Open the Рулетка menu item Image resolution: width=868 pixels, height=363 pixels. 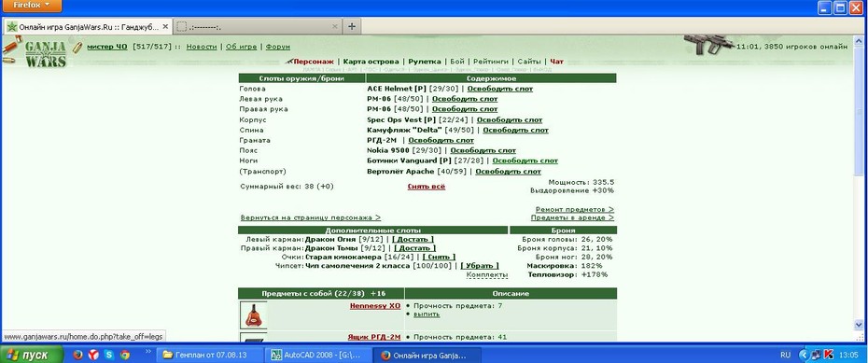click(425, 62)
